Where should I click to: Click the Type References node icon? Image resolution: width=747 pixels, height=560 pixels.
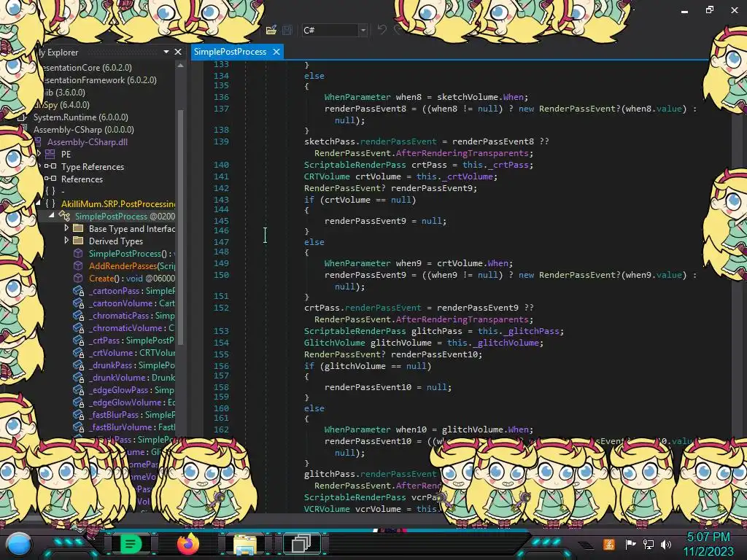pyautogui.click(x=50, y=167)
